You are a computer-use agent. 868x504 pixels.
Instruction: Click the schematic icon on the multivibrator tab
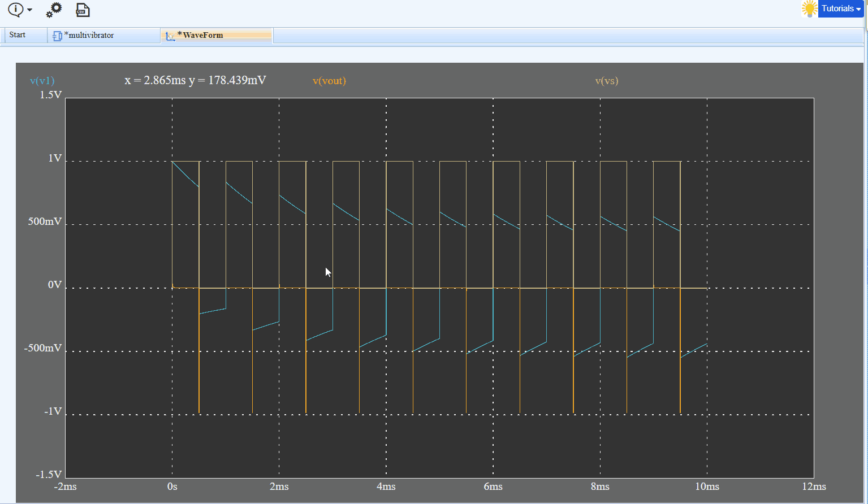point(57,35)
